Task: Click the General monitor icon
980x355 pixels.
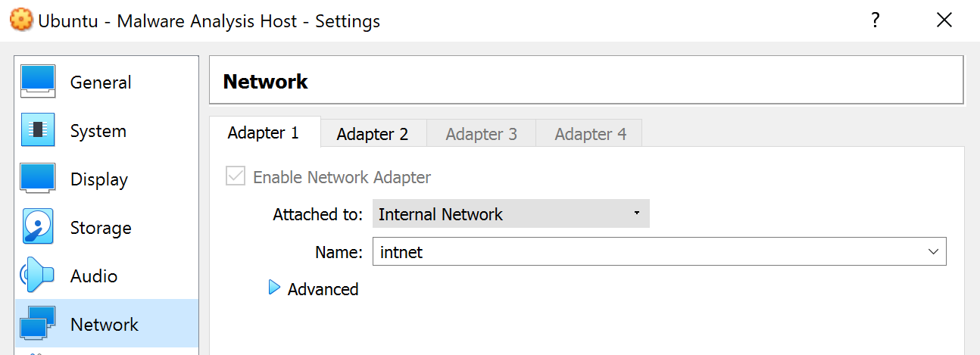Action: 38,82
